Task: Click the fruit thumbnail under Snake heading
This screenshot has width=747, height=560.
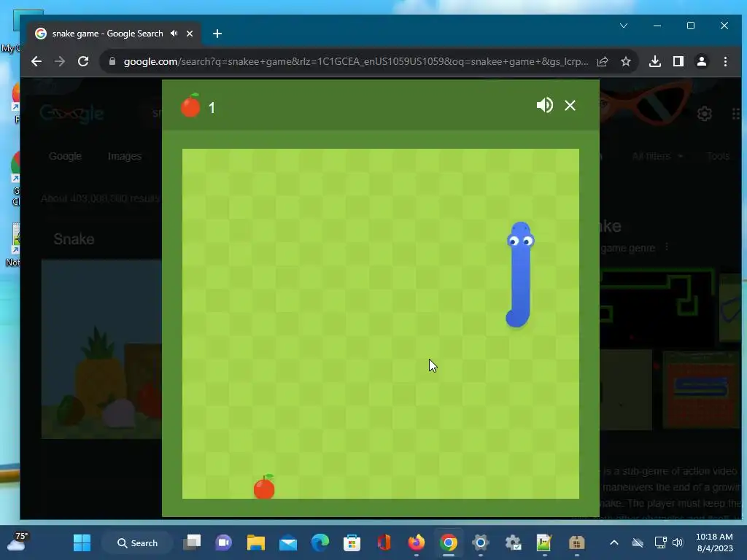Action: [x=101, y=349]
